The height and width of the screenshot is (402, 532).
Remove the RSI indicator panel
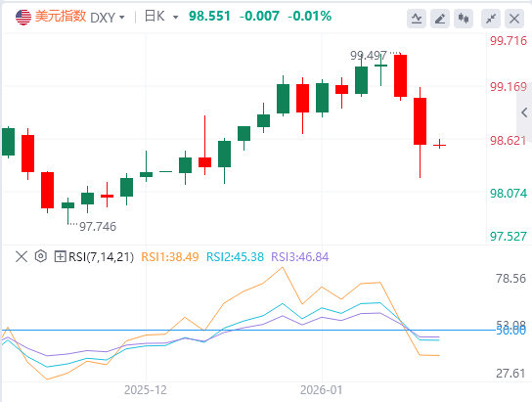(22, 256)
